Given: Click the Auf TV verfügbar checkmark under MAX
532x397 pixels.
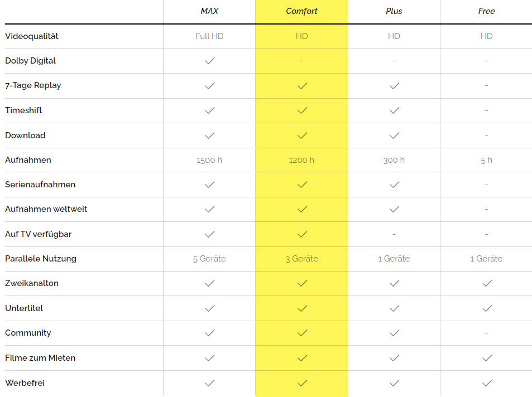Looking at the screenshot, I should 209,234.
